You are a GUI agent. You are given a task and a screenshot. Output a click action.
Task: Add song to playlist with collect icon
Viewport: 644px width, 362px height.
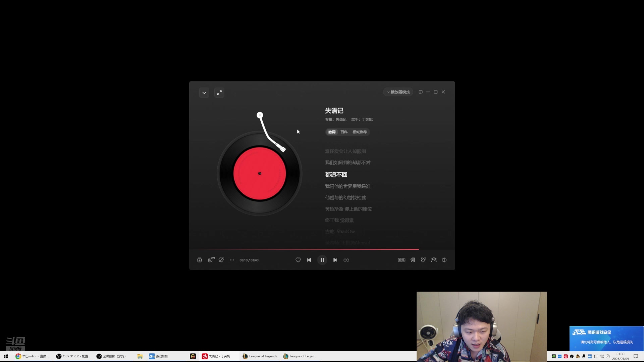[x=199, y=260]
